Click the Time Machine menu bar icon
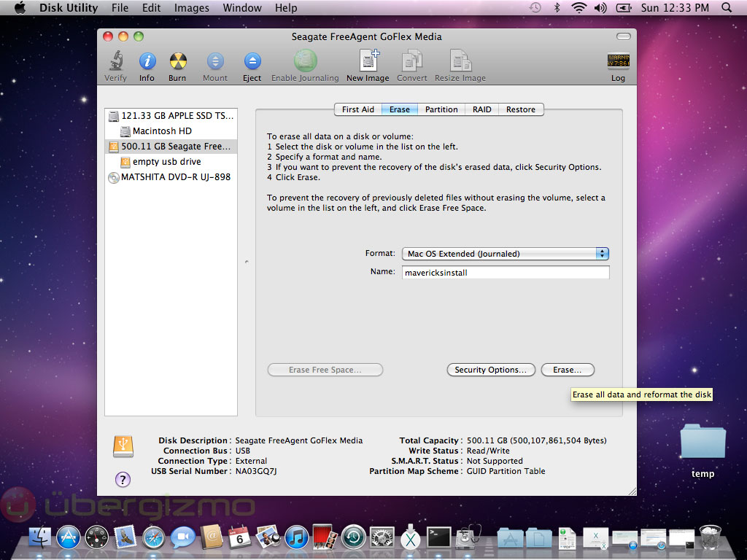Viewport: 747px width, 560px height. [535, 7]
